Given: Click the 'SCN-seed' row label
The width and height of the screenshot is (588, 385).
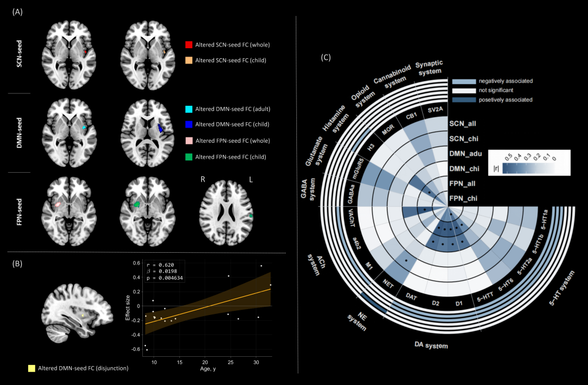Looking at the screenshot, I should pos(19,54).
